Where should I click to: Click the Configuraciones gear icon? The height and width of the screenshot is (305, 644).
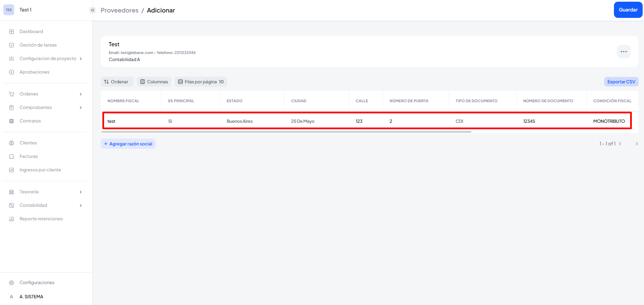[x=11, y=283]
